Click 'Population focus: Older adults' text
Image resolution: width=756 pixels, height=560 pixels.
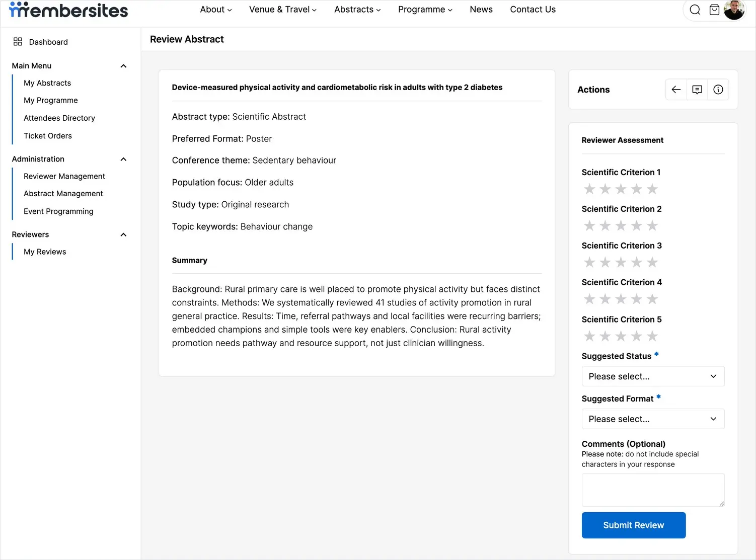click(x=233, y=183)
